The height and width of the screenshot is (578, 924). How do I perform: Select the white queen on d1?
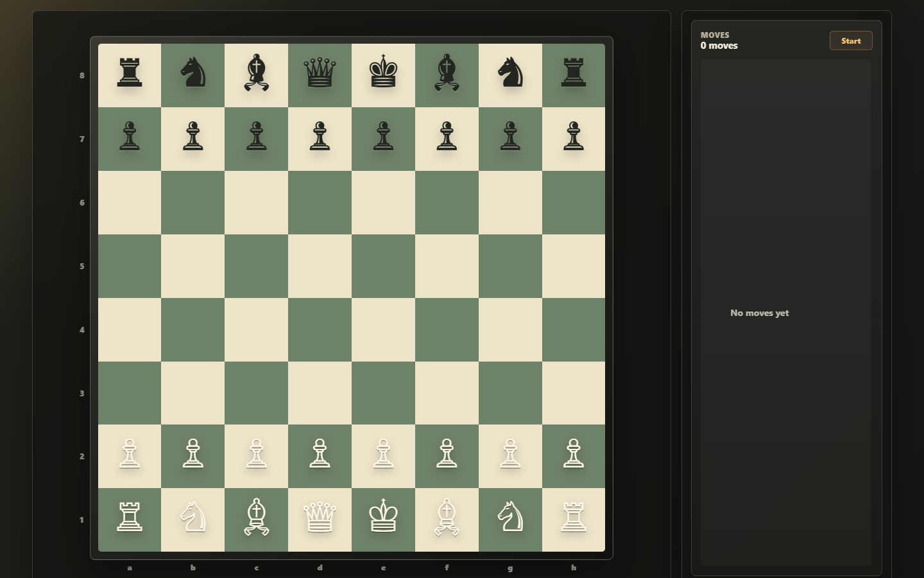(320, 520)
